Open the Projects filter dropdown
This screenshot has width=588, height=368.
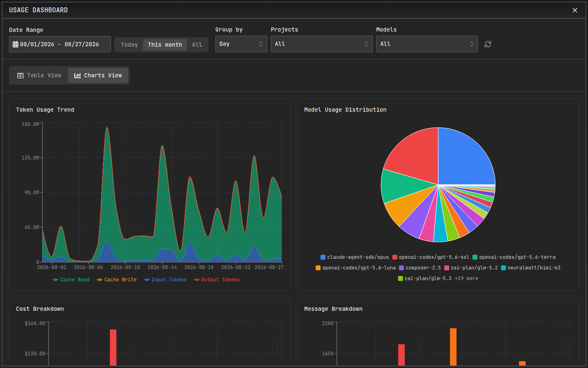[x=322, y=44]
